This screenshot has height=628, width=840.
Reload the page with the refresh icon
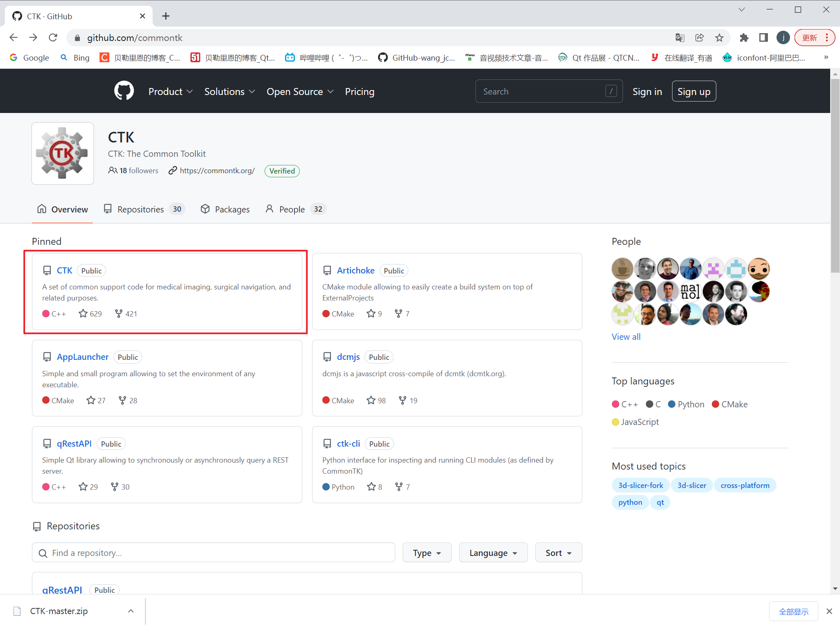53,38
